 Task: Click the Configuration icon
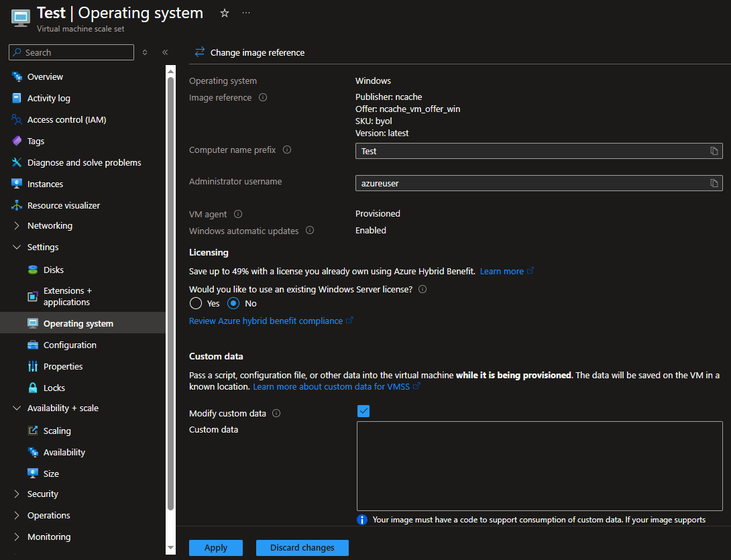click(33, 345)
